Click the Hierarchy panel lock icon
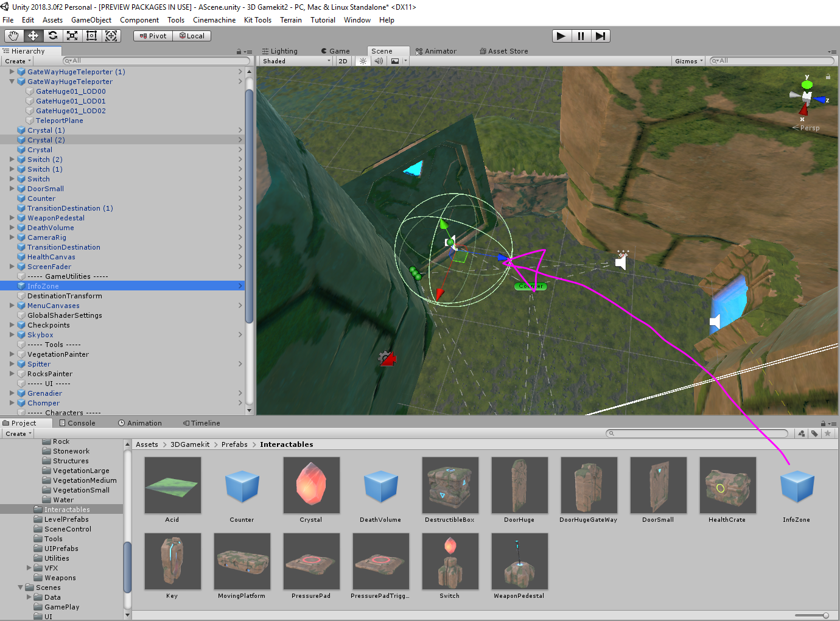The image size is (840, 621). [239, 52]
